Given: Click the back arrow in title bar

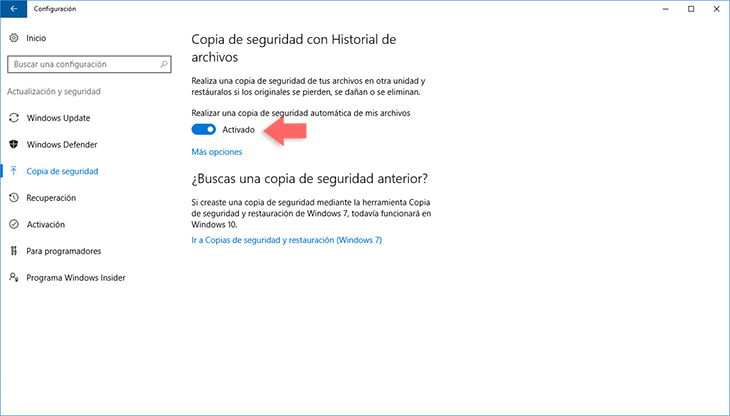Looking at the screenshot, I should (x=14, y=9).
